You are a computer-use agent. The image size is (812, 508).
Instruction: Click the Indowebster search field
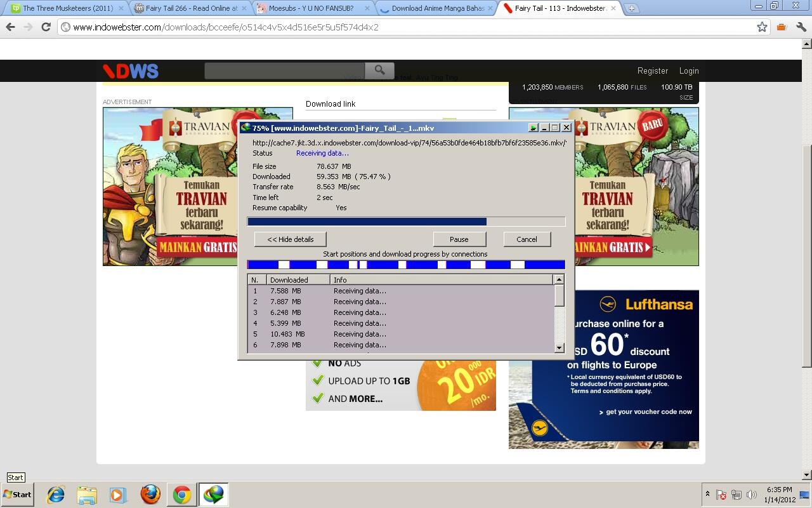(x=284, y=70)
